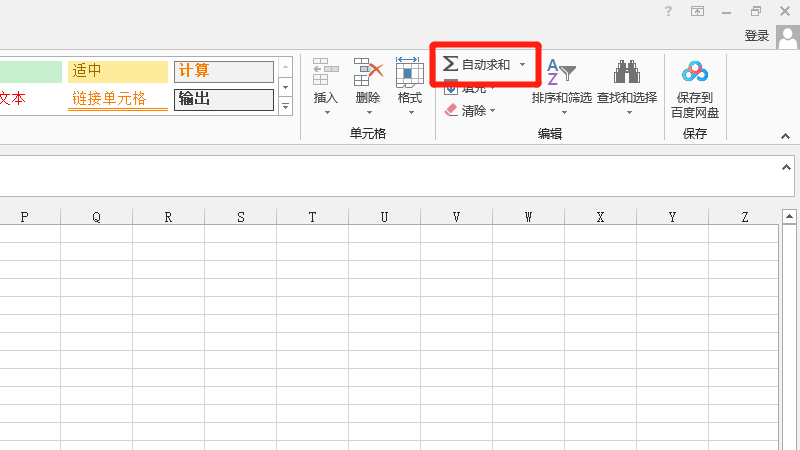800x450 pixels.
Task: Expand the formula bar
Action: 786,168
